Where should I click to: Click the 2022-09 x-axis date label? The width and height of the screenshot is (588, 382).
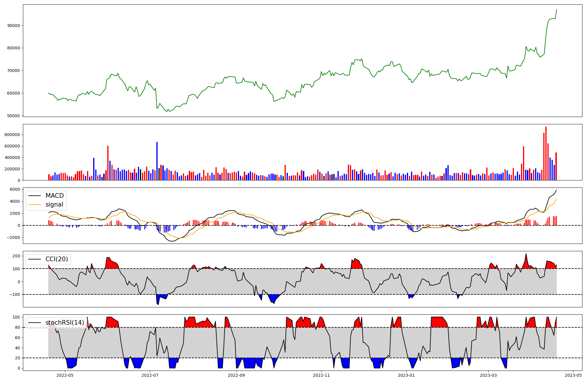(x=236, y=375)
